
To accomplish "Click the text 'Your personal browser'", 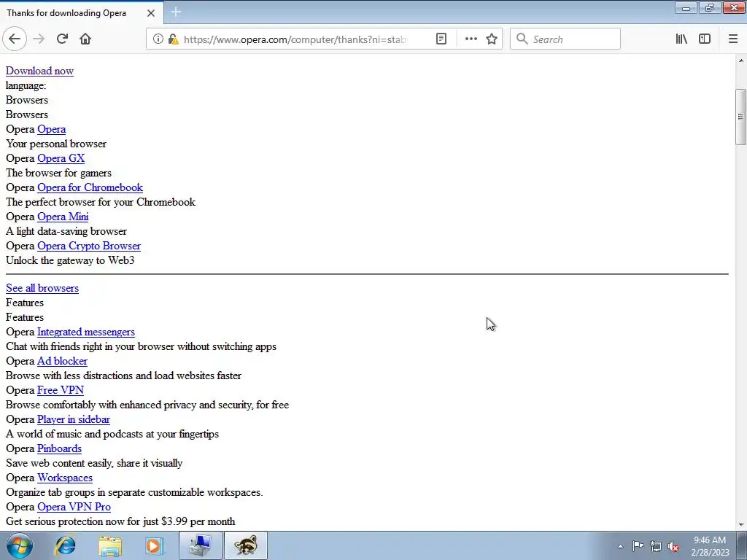I will point(56,144).
